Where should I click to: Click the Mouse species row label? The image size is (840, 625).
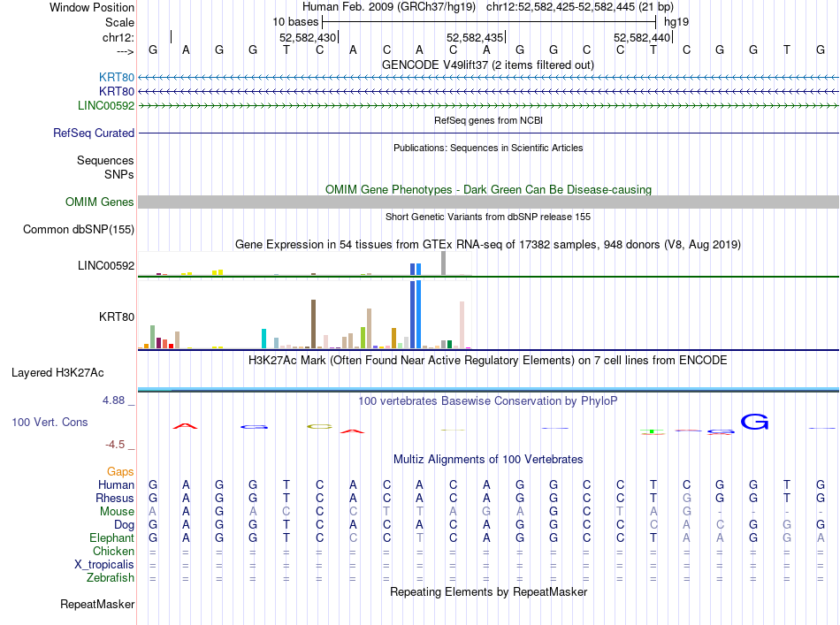[117, 512]
